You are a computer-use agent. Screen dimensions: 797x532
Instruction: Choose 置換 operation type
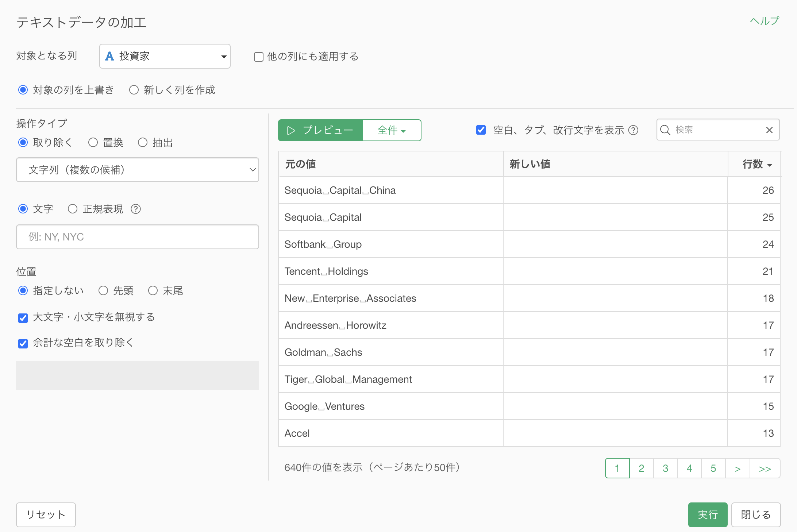pyautogui.click(x=93, y=142)
